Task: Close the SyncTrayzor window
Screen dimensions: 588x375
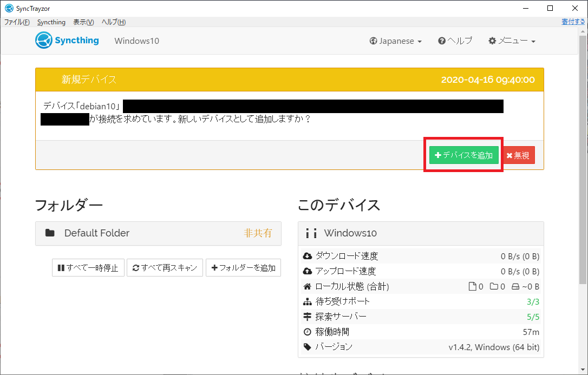Action: point(575,8)
